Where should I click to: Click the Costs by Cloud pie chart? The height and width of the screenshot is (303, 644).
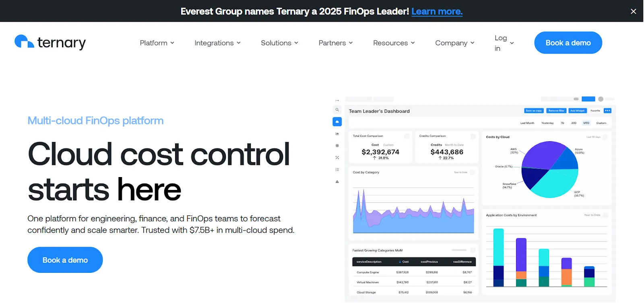click(550, 169)
